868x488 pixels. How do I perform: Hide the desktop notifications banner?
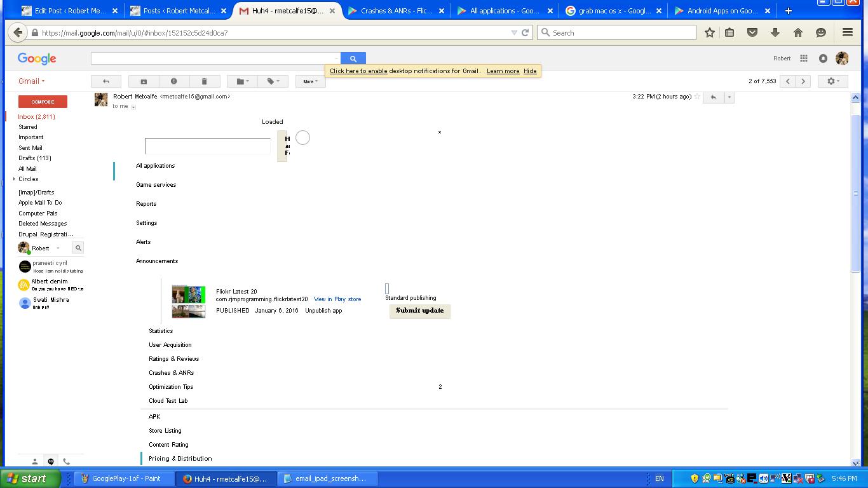(530, 71)
